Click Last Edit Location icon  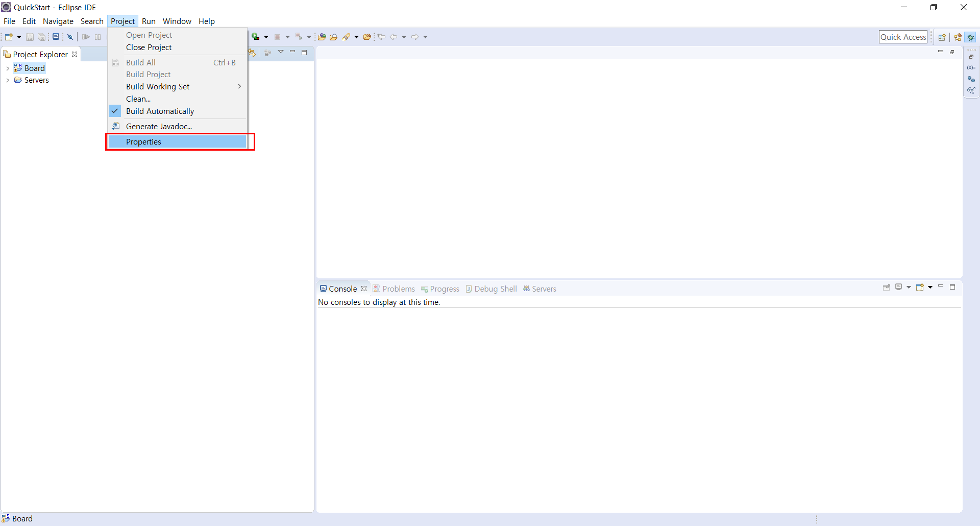pos(381,37)
